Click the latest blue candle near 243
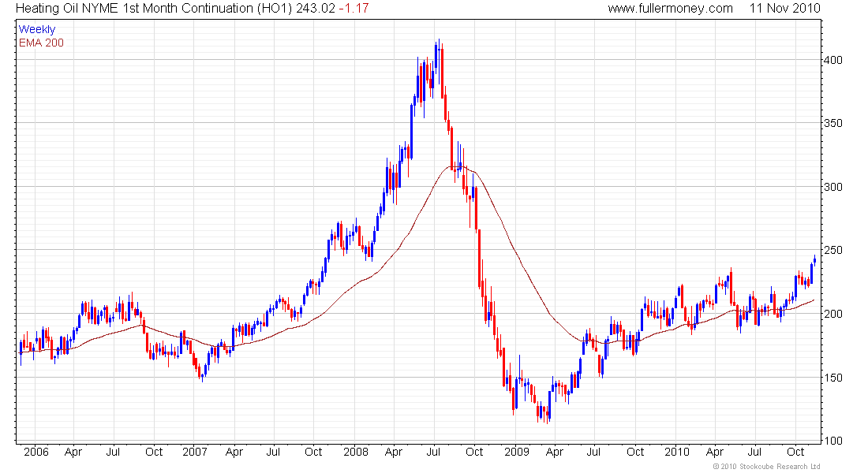The height and width of the screenshot is (473, 868). [814, 261]
